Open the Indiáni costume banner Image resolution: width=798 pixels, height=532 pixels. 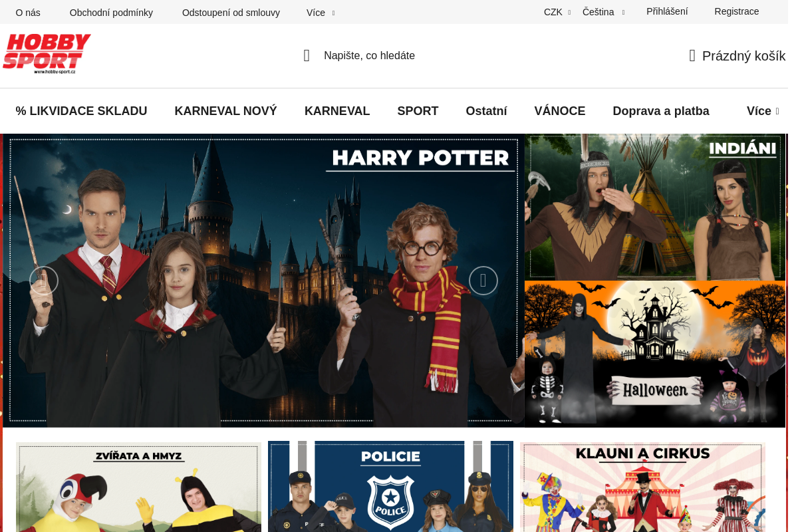[655, 207]
